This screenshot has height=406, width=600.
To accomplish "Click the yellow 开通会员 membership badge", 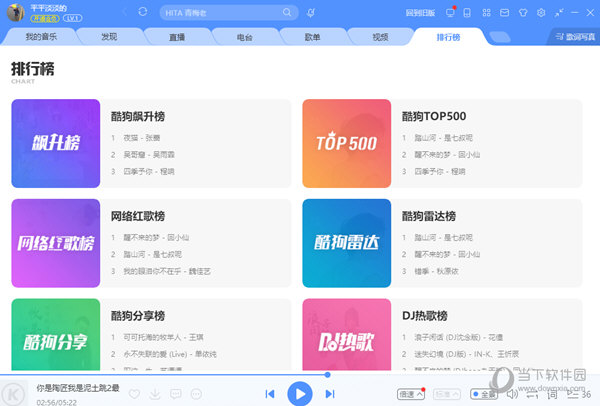I will pyautogui.click(x=45, y=18).
